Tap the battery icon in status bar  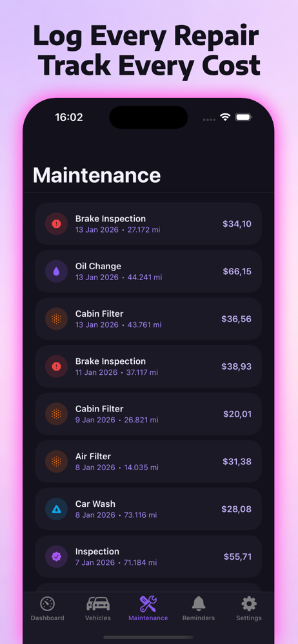(244, 117)
